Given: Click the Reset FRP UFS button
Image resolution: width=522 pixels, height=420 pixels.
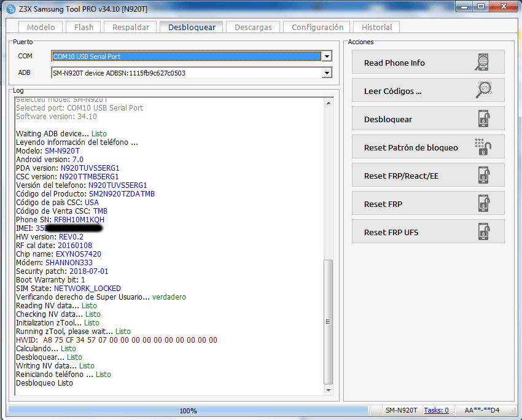Looking at the screenshot, I should click(x=428, y=231).
